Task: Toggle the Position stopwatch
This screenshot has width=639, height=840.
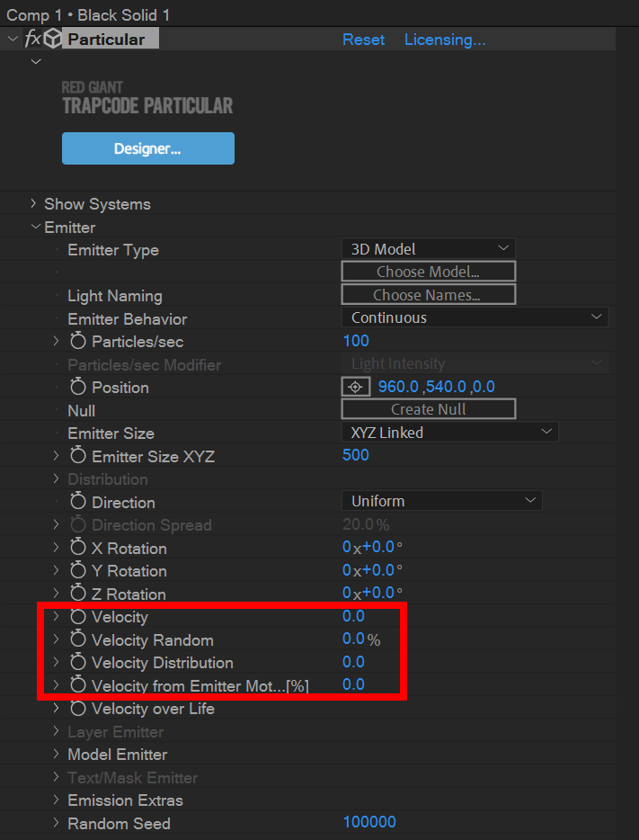Action: (x=78, y=387)
